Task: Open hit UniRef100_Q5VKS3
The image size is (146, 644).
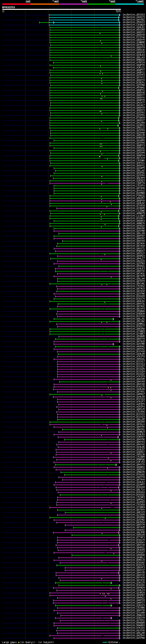Action: coord(134,22)
